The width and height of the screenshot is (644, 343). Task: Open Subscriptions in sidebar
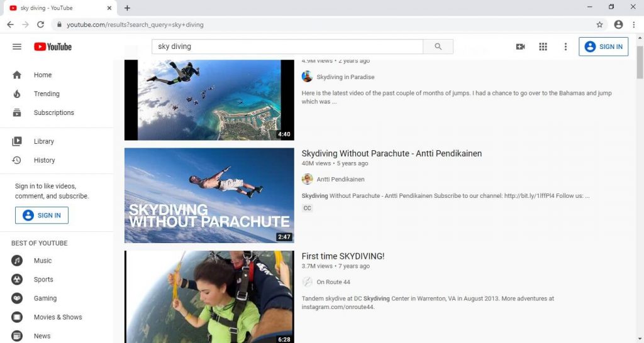pos(54,113)
